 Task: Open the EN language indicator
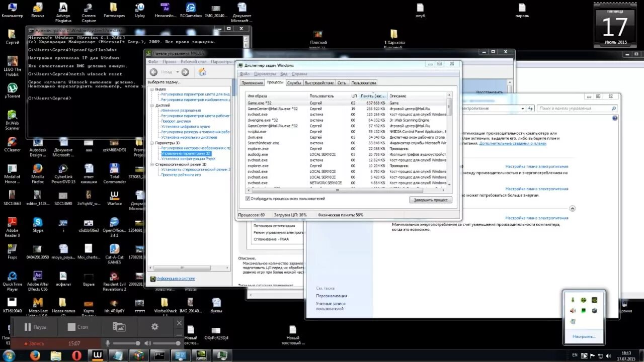(575, 355)
